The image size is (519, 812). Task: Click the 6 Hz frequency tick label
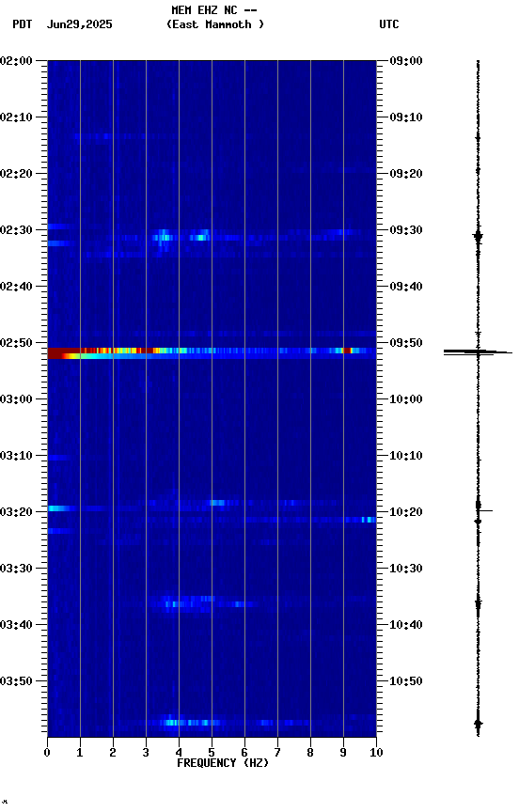(x=244, y=753)
